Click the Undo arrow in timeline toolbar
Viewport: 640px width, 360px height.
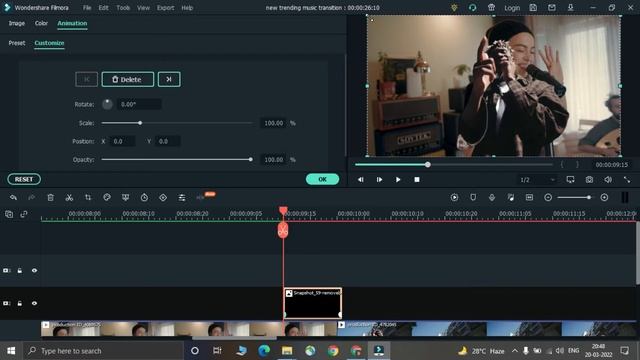13,198
